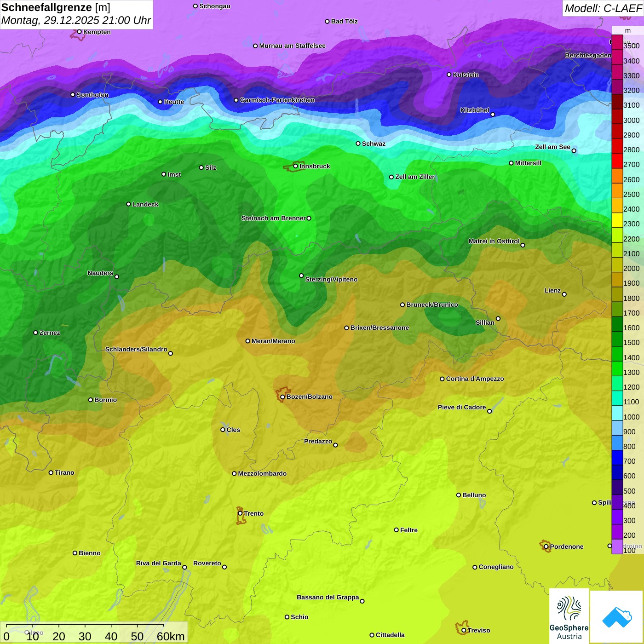This screenshot has height=644, width=644.
Task: Click the Meran/Merano location dot
Action: (248, 341)
